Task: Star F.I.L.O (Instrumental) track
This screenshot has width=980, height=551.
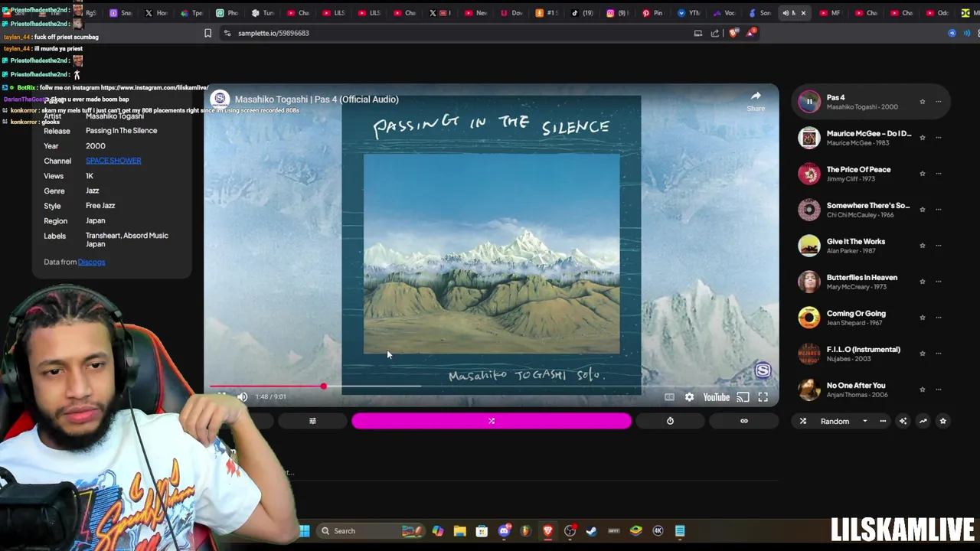Action: click(922, 354)
